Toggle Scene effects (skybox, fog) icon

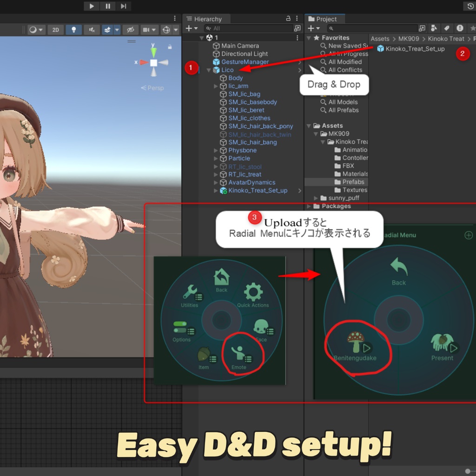click(x=107, y=30)
